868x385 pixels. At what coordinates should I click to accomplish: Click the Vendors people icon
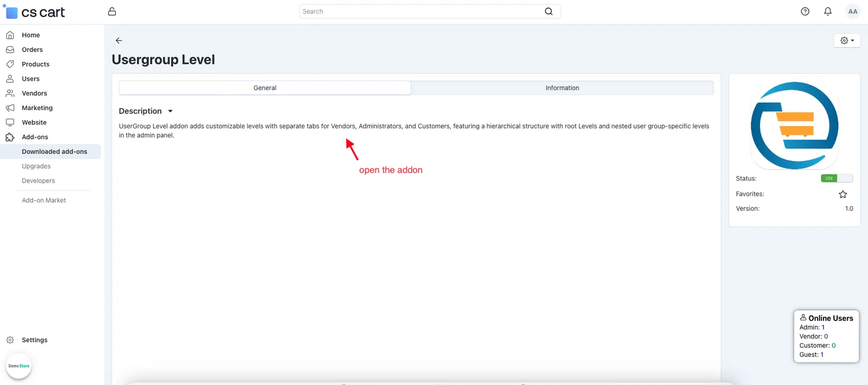click(x=10, y=93)
